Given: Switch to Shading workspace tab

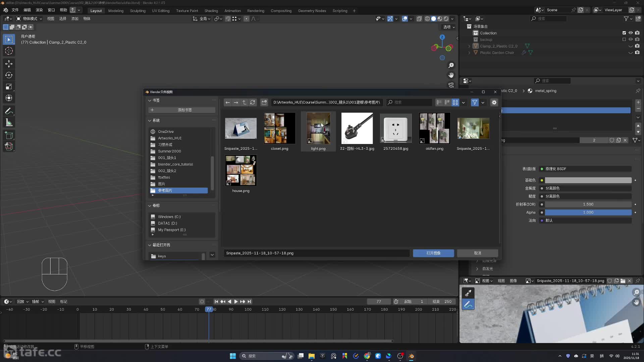Looking at the screenshot, I should [211, 11].
